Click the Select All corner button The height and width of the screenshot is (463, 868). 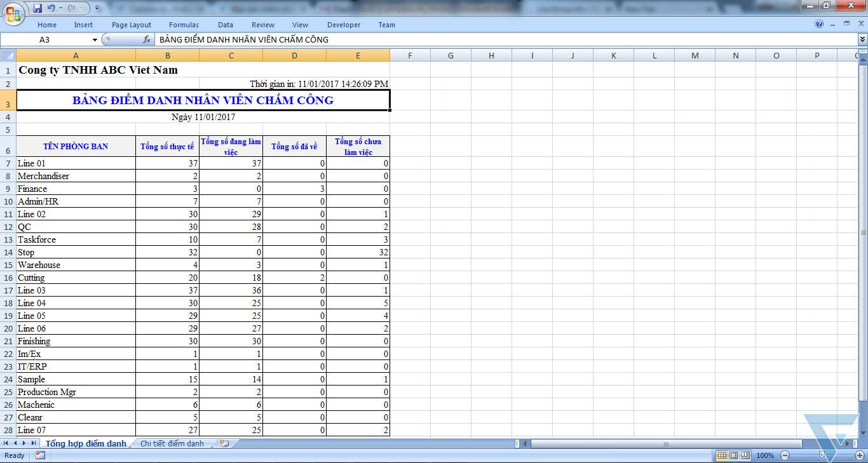coord(8,55)
